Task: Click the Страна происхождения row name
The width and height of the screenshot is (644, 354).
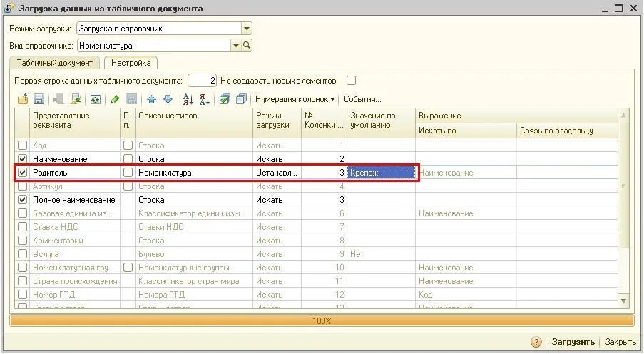Action: coord(74,281)
